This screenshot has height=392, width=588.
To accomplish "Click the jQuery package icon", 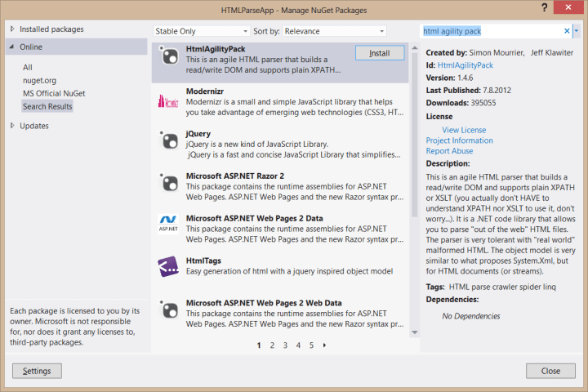I will point(170,142).
